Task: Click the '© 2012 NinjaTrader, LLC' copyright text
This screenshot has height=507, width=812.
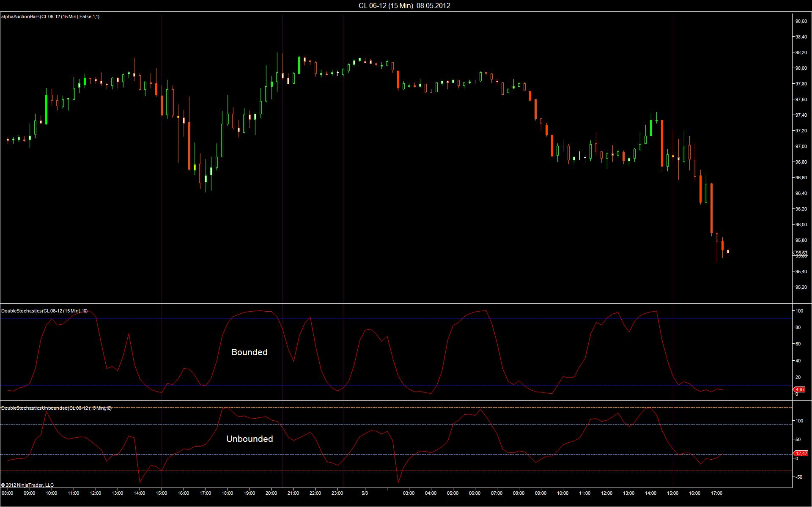Action: (27, 485)
